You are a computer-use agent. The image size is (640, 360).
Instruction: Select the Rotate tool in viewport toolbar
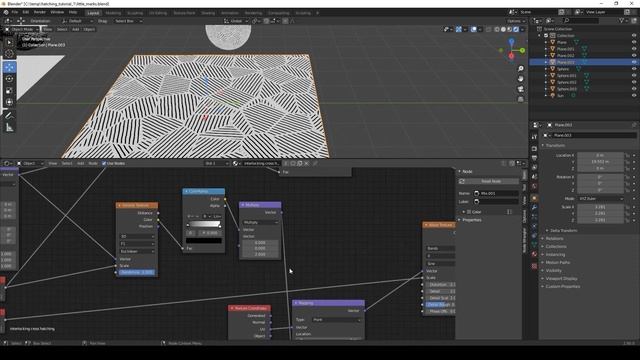tap(9, 79)
